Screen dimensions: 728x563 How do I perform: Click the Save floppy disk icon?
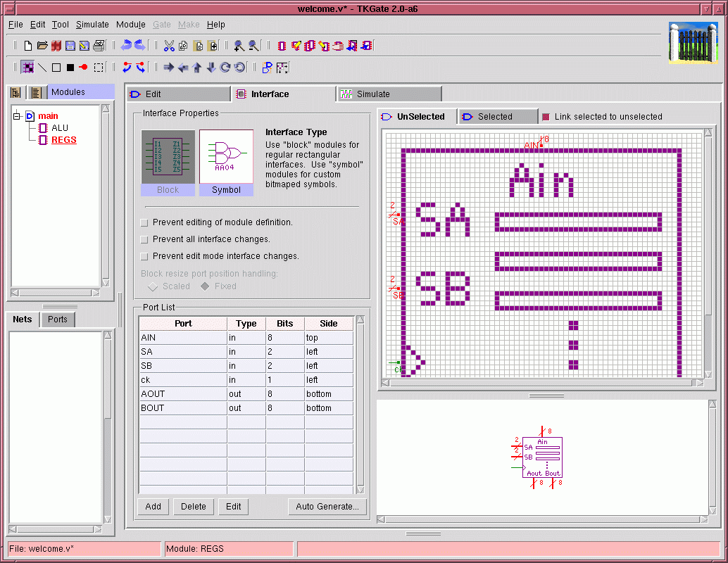pyautogui.click(x=70, y=46)
